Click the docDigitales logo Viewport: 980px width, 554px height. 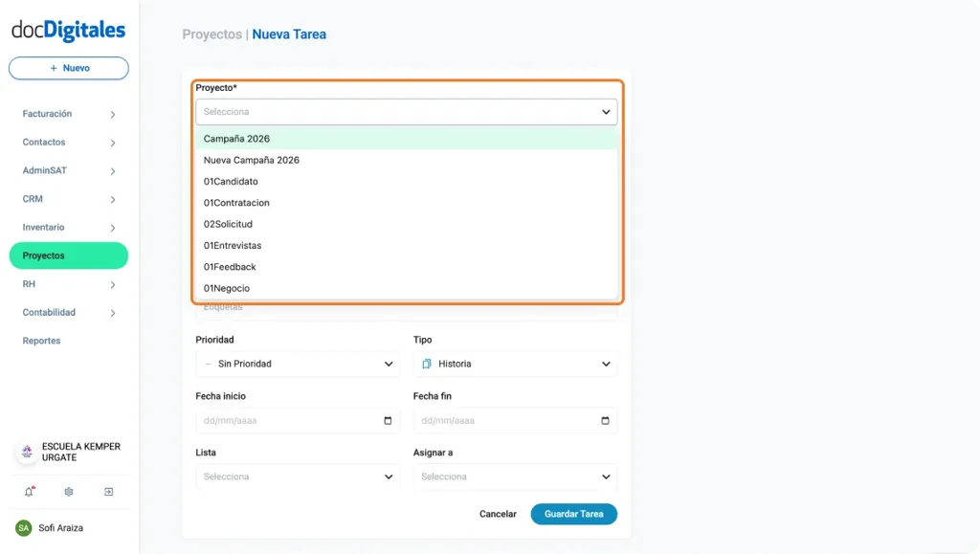[x=67, y=30]
